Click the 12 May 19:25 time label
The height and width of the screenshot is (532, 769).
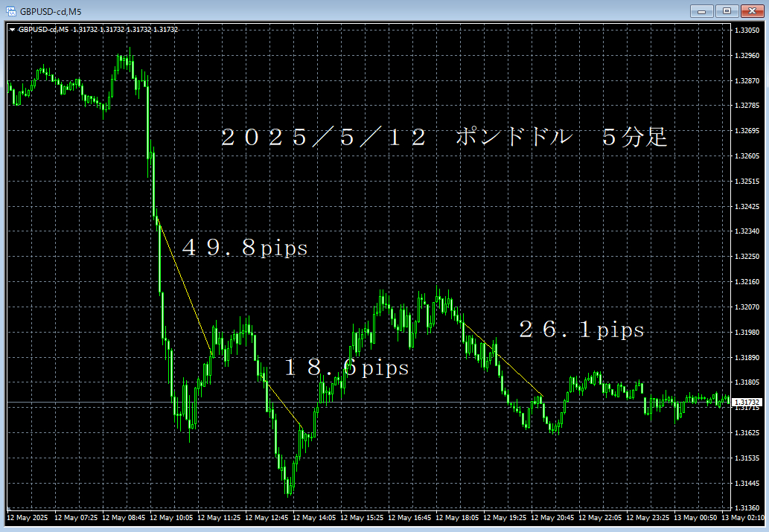505,518
